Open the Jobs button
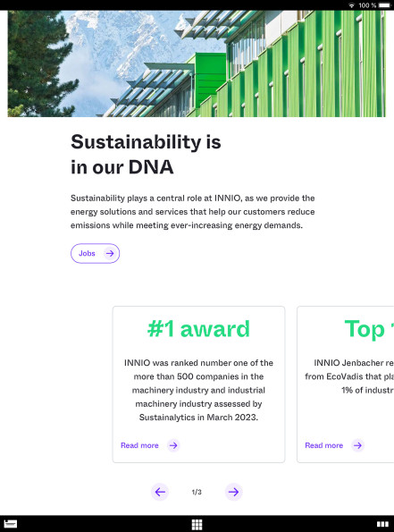The height and width of the screenshot is (532, 394). [x=95, y=253]
